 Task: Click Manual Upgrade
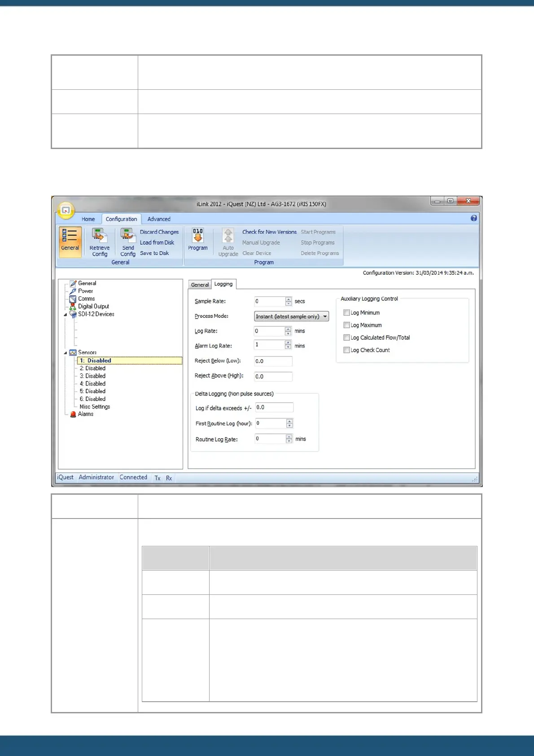click(x=261, y=242)
